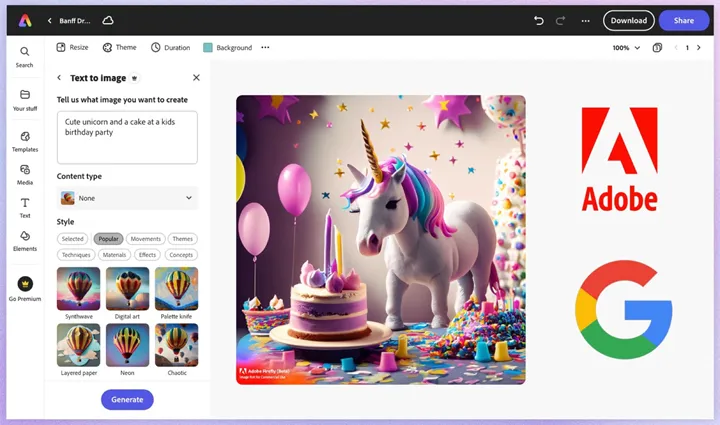The height and width of the screenshot is (425, 720).
Task: Click the Download button
Action: coord(628,20)
